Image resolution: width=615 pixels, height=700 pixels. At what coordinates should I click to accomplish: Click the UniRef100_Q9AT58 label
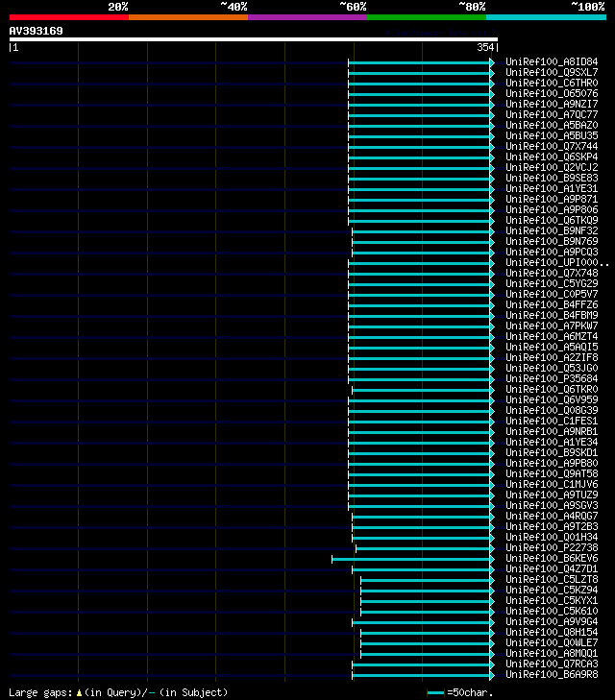pyautogui.click(x=552, y=474)
